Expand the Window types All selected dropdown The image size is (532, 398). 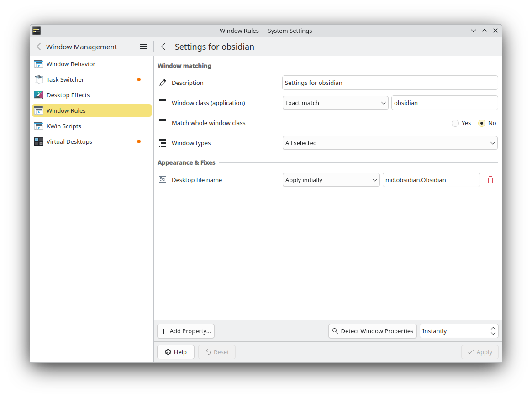(x=390, y=143)
